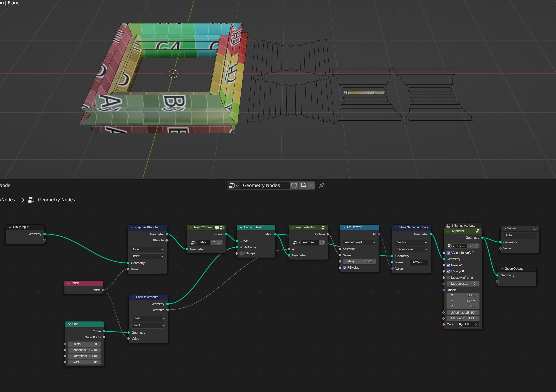
Task: Turn off UV printer on/off in the UV printer node
Action: [x=448, y=253]
